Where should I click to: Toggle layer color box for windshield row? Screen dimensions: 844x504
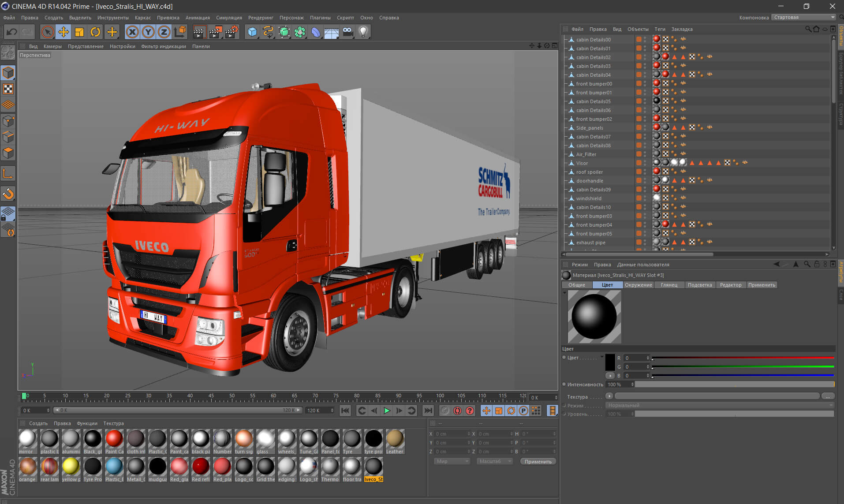639,198
